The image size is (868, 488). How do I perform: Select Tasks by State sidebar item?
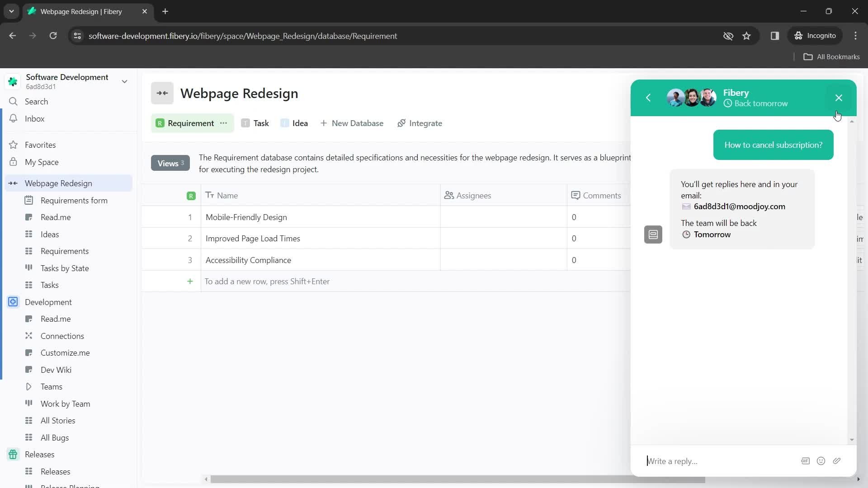tap(64, 267)
